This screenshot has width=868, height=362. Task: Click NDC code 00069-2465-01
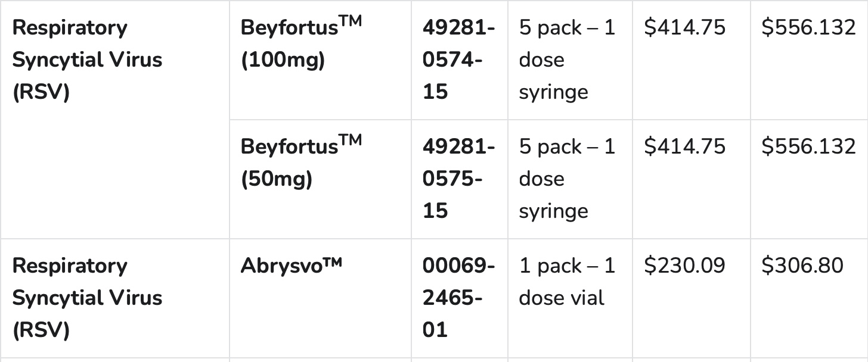click(x=458, y=298)
